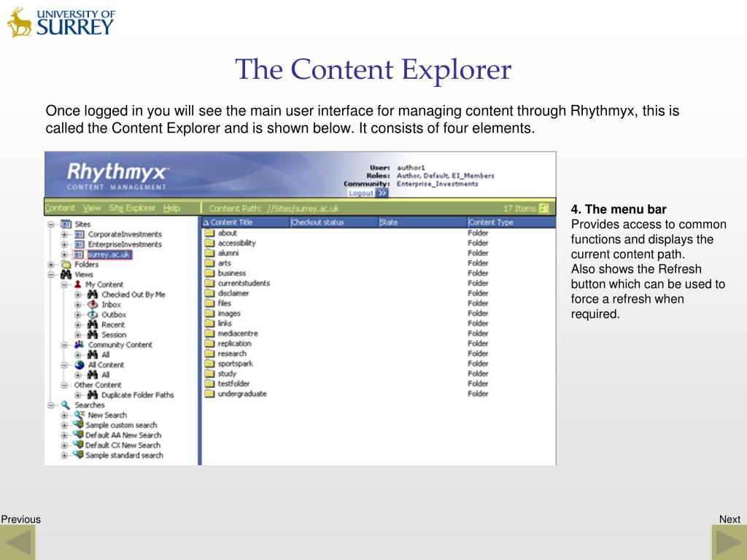Open the Sample standard search icon
Viewport: 747px width, 560px height.
pos(78,455)
